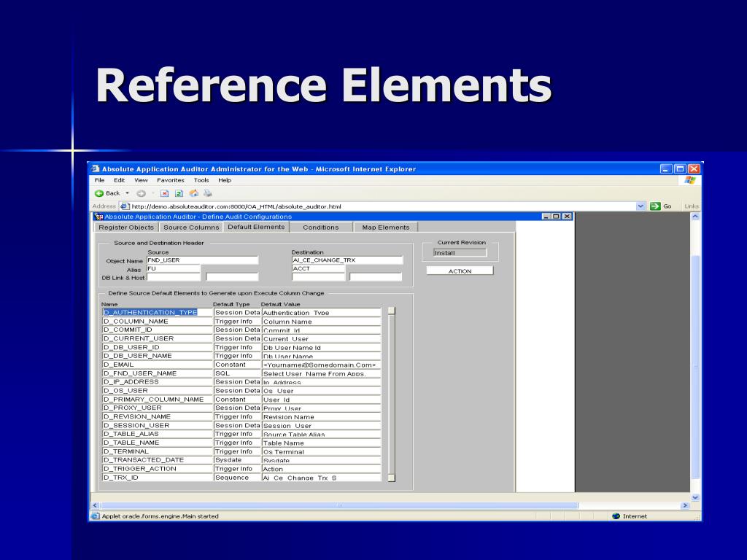747x560 pixels.
Task: Select the D_SESSION_USER name cell
Action: (158, 425)
